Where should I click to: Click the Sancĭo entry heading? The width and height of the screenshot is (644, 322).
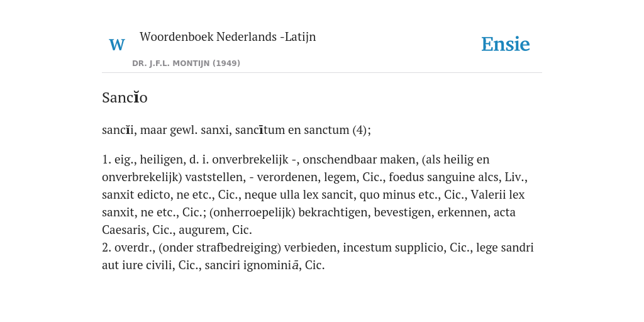pos(125,97)
